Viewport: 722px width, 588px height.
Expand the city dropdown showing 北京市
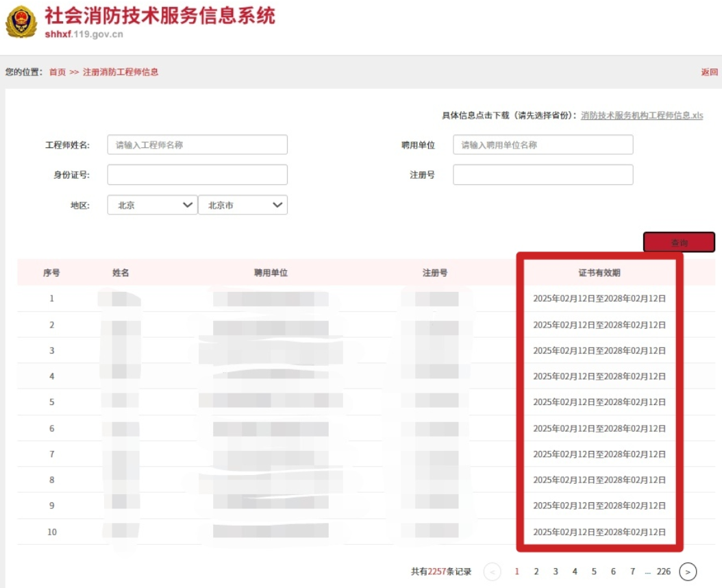242,205
